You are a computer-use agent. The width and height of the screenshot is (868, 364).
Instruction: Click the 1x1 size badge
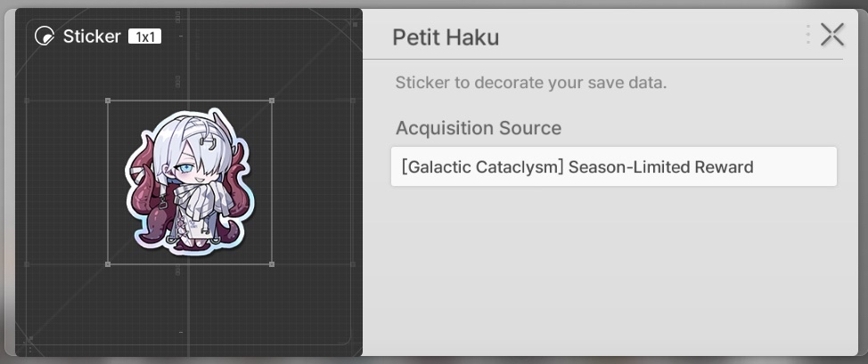(x=145, y=37)
